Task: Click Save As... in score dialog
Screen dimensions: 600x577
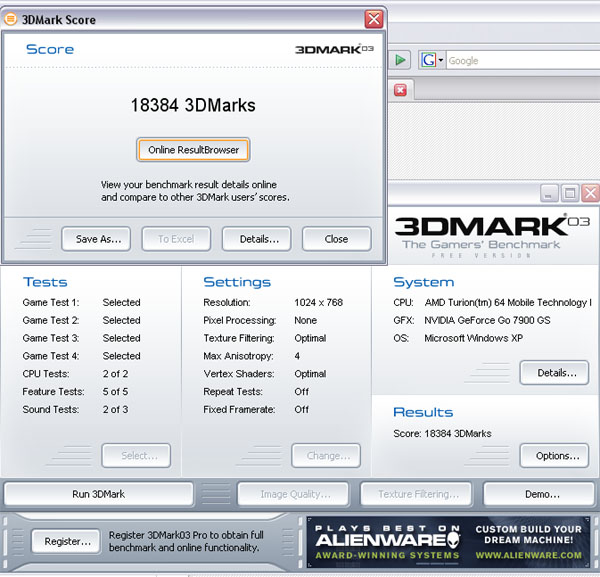Action: pos(96,239)
